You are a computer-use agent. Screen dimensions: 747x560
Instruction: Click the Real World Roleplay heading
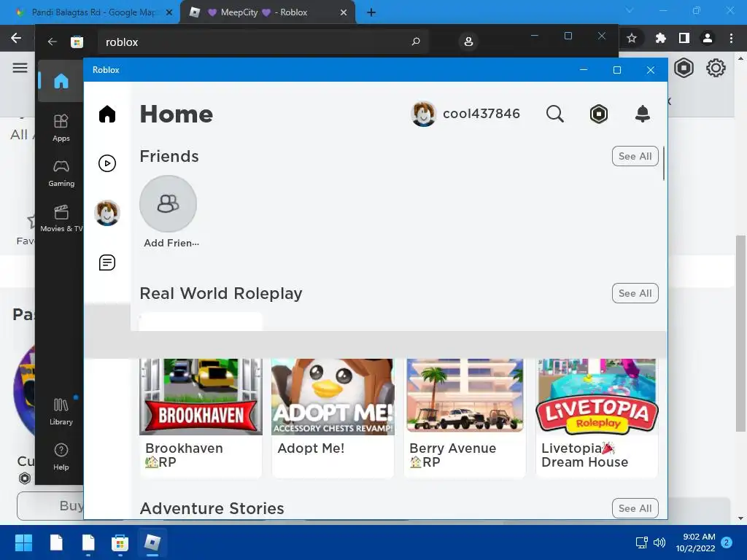[x=221, y=293]
